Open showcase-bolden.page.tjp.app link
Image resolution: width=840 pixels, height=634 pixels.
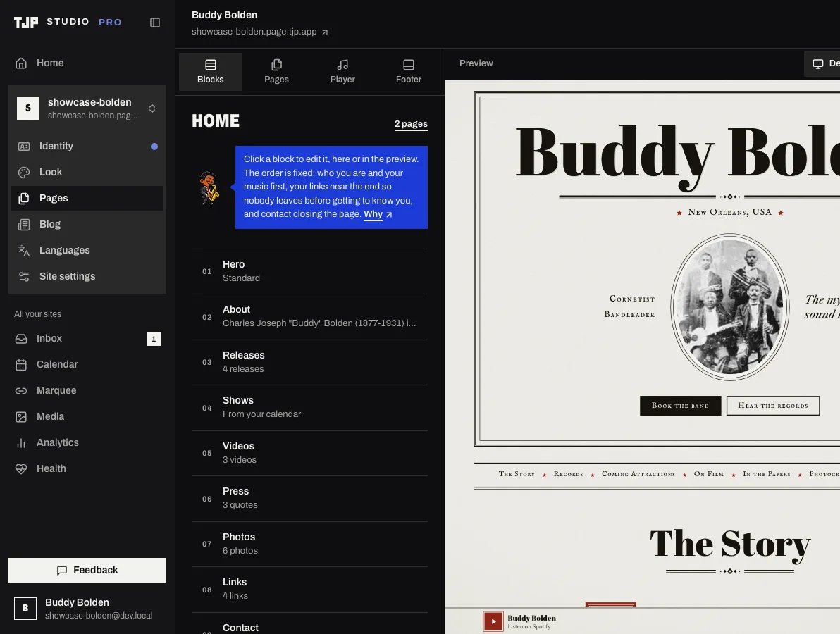coord(254,32)
